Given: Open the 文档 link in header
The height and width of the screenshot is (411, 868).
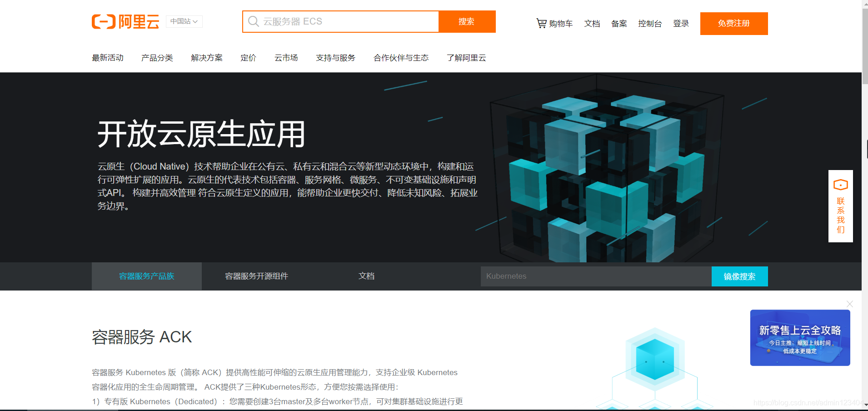Looking at the screenshot, I should click(x=592, y=24).
